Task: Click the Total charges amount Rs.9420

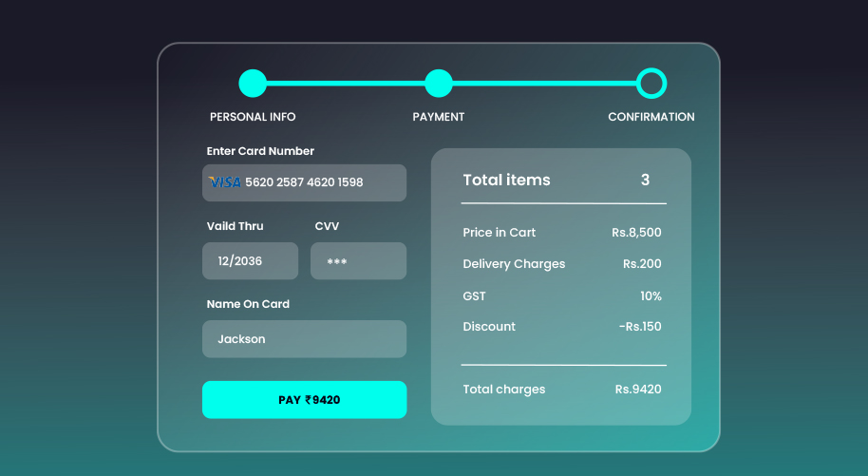Action: tap(638, 390)
